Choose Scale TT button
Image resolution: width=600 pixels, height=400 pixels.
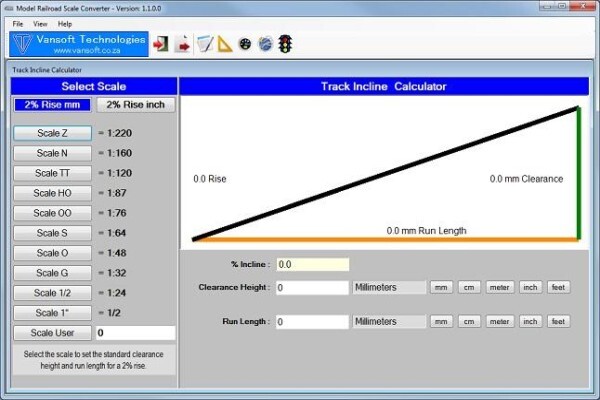pyautogui.click(x=52, y=173)
